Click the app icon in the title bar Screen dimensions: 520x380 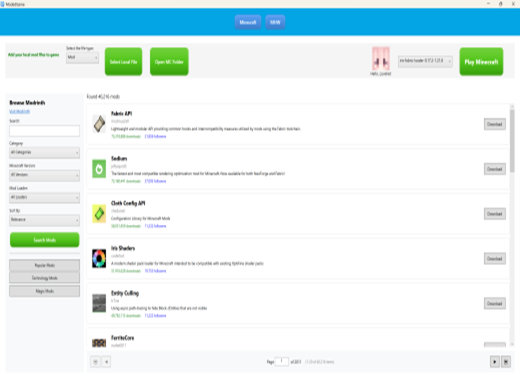tap(3, 4)
